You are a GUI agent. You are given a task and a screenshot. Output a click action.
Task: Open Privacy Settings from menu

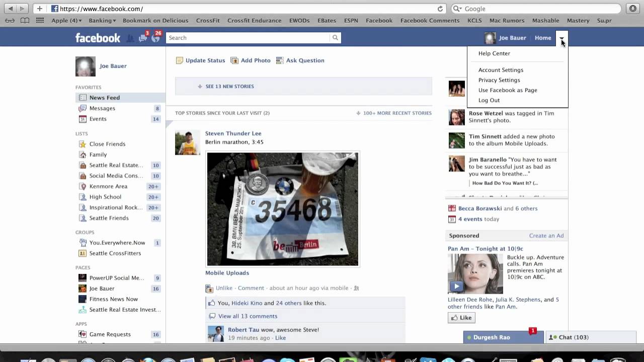[x=499, y=80]
